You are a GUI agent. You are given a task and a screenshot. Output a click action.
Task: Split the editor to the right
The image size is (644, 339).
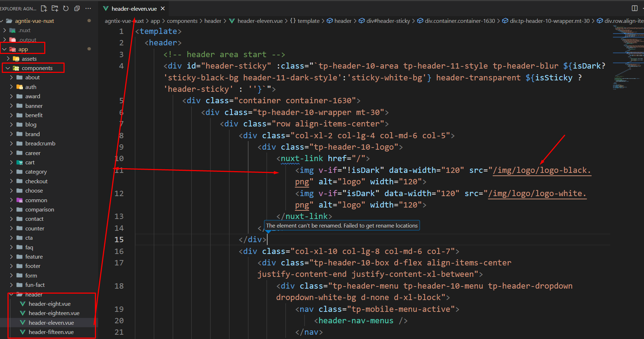(634, 8)
